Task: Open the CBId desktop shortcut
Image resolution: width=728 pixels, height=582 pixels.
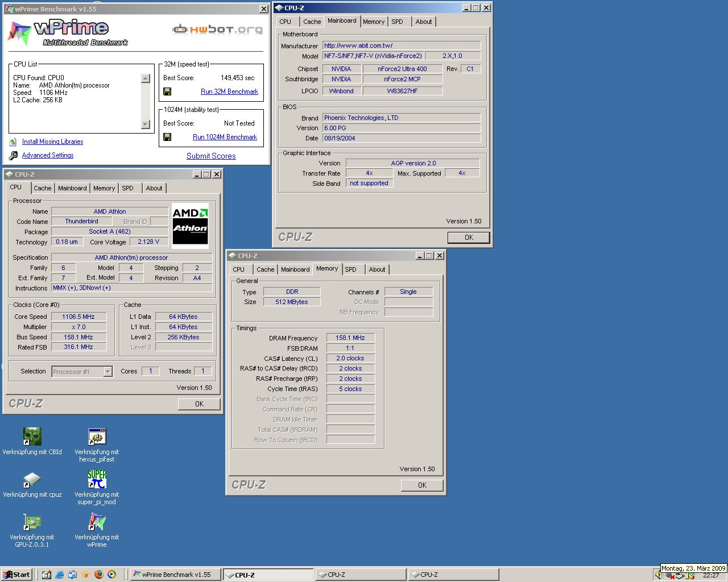Action: click(x=32, y=442)
